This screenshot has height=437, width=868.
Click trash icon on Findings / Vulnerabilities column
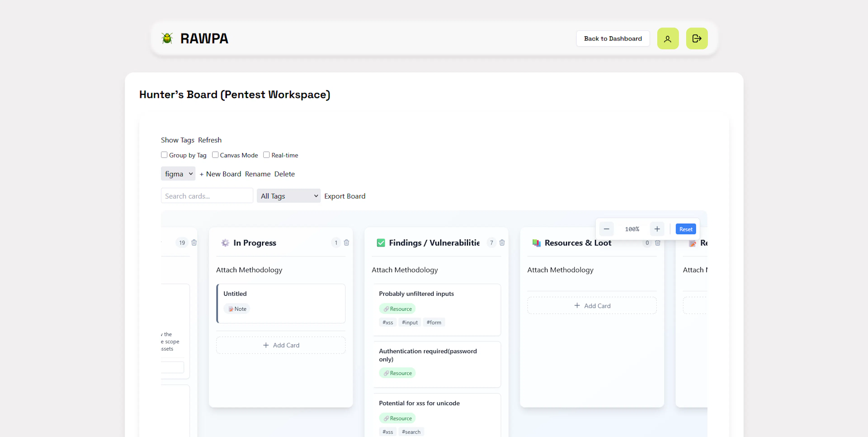pos(502,243)
